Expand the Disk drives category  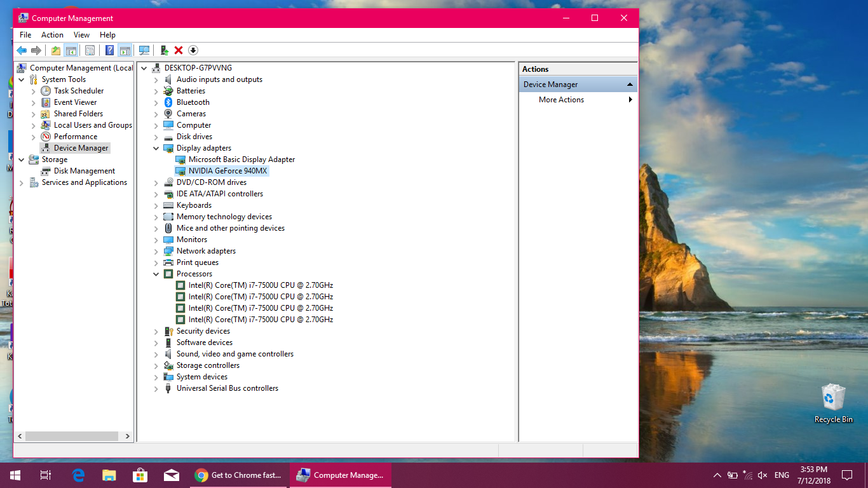pyautogui.click(x=156, y=137)
